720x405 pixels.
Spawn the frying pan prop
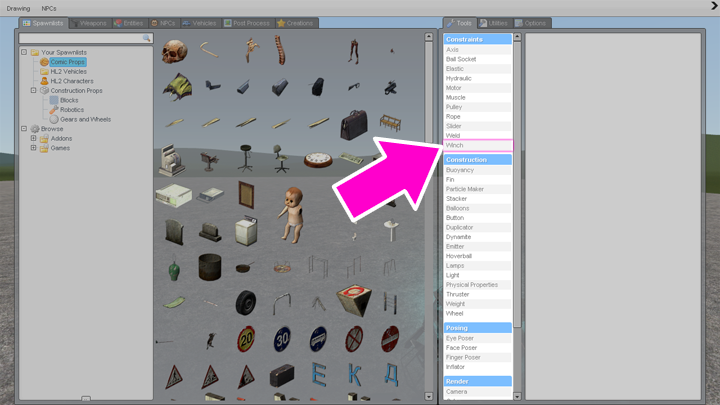point(245,267)
